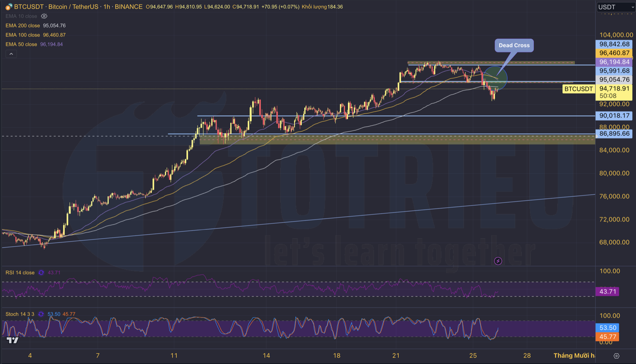Click date label 11 on time axis
636x364 pixels.
(174, 356)
